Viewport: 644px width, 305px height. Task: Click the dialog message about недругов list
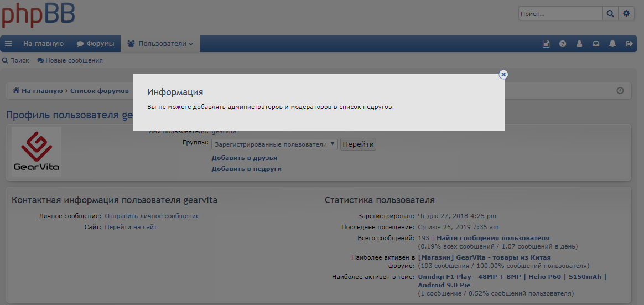(x=270, y=107)
